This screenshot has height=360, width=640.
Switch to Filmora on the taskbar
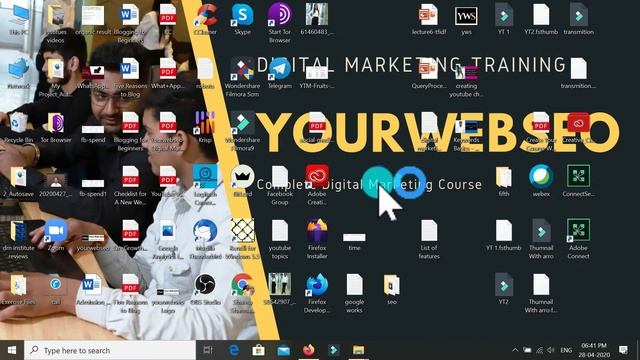coord(333,350)
